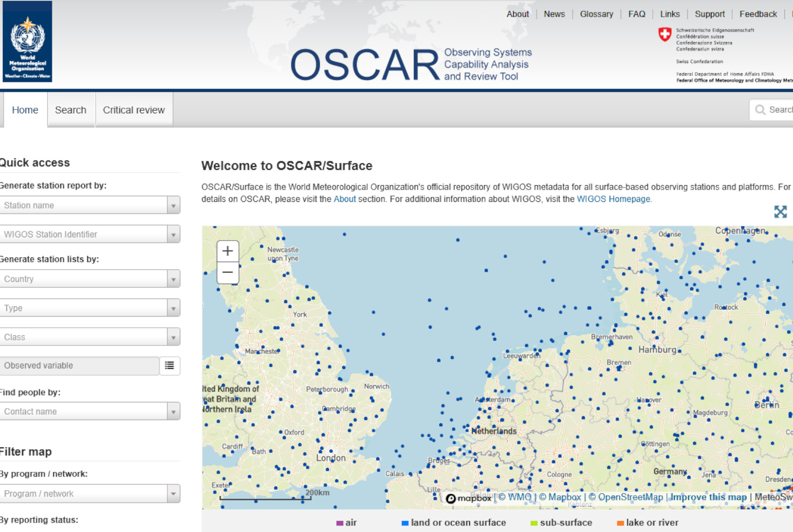This screenshot has width=793, height=532.
Task: Visit the WIGOS Homepage link
Action: pyautogui.click(x=614, y=199)
